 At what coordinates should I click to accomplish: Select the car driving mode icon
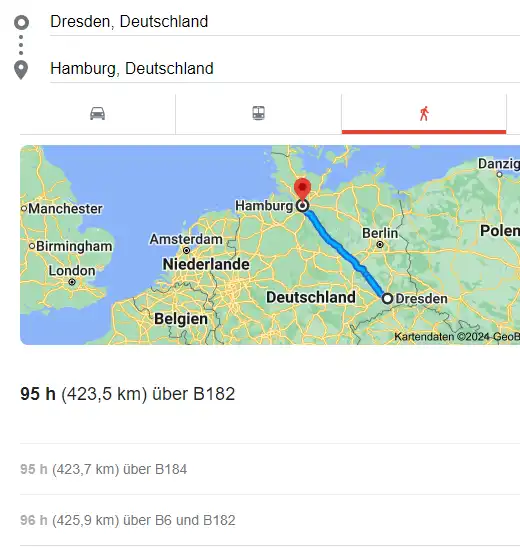click(x=97, y=113)
